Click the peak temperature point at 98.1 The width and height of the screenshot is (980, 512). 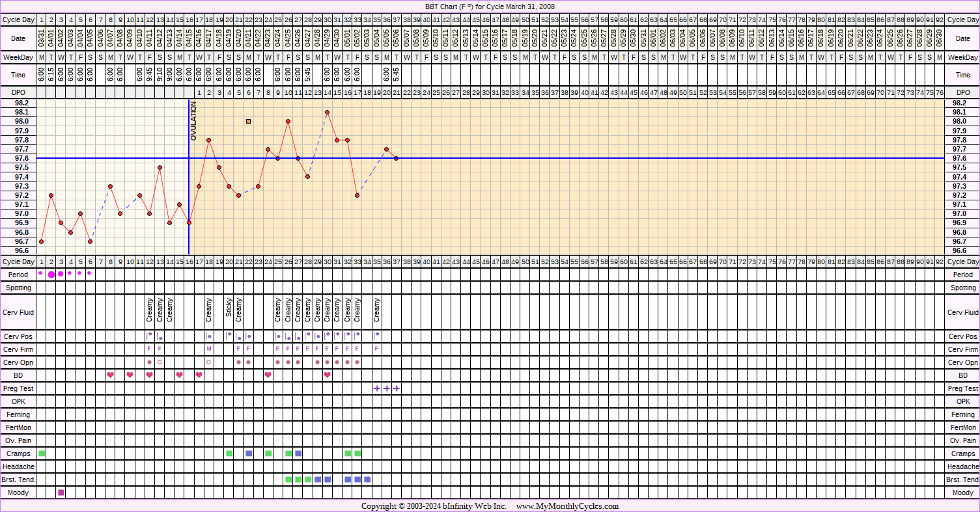(327, 112)
